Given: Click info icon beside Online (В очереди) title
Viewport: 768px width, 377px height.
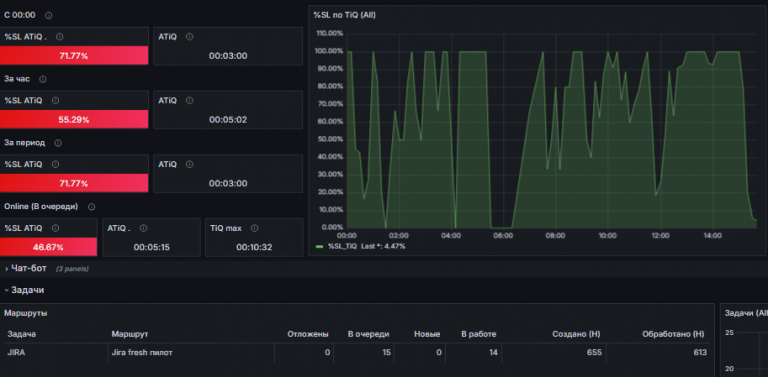Looking at the screenshot, I should (91, 207).
